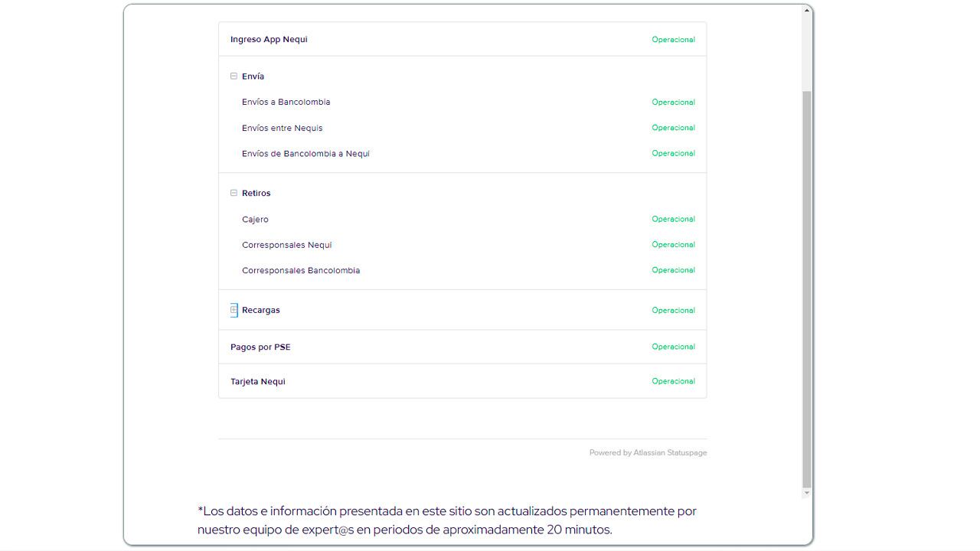Click the Cajero item under Retiros
980x551 pixels.
click(x=255, y=220)
